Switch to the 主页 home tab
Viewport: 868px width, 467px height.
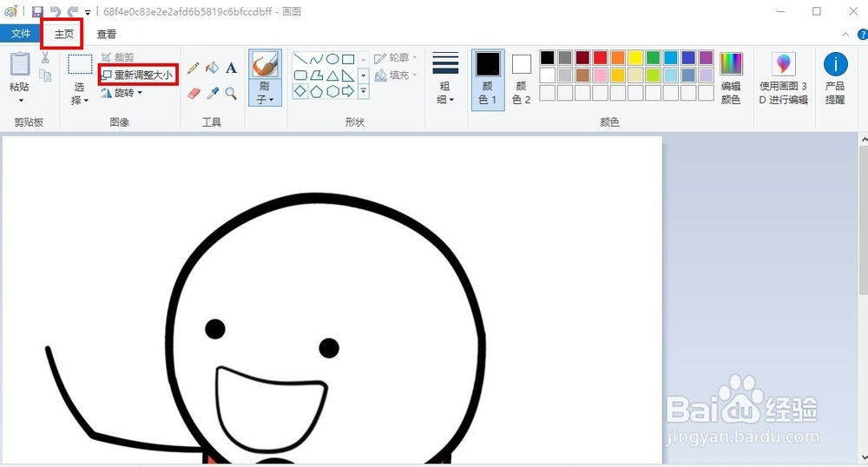click(x=63, y=34)
